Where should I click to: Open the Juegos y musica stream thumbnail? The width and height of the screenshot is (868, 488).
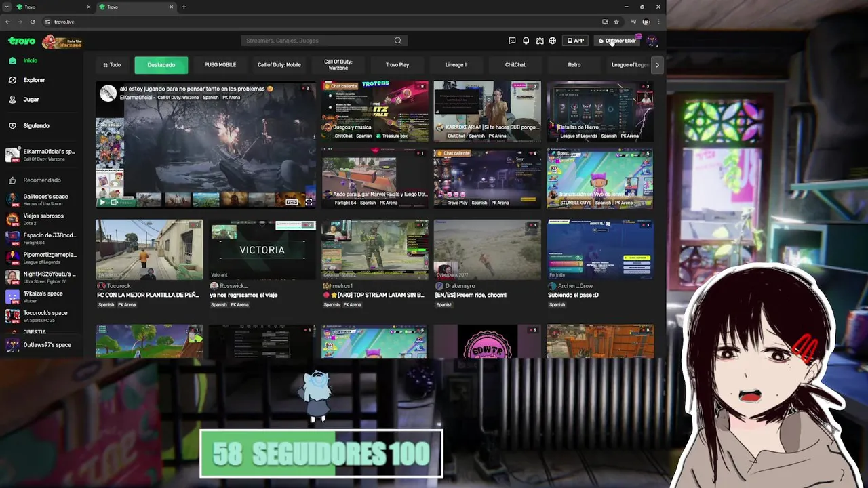[x=375, y=111]
